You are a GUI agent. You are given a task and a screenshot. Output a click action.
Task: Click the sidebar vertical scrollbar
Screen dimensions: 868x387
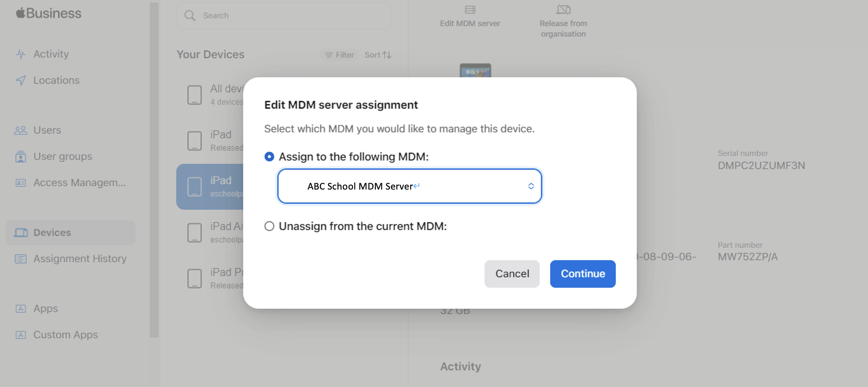tap(154, 170)
